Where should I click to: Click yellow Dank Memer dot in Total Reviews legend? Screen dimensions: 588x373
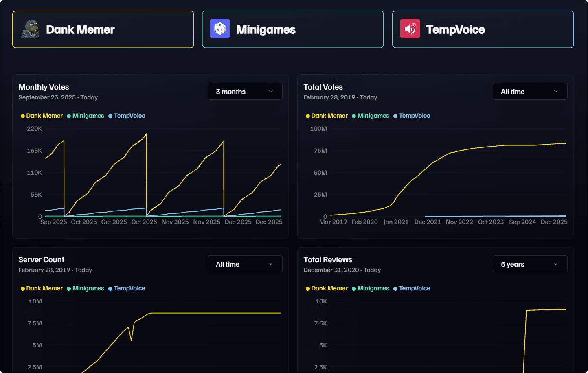[308, 289]
